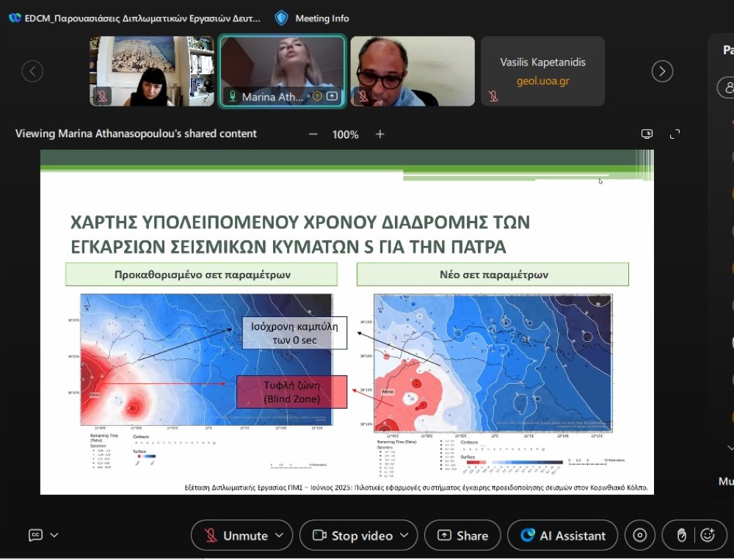Enter full screen for shared content
The height and width of the screenshot is (560, 734).
pyautogui.click(x=675, y=134)
